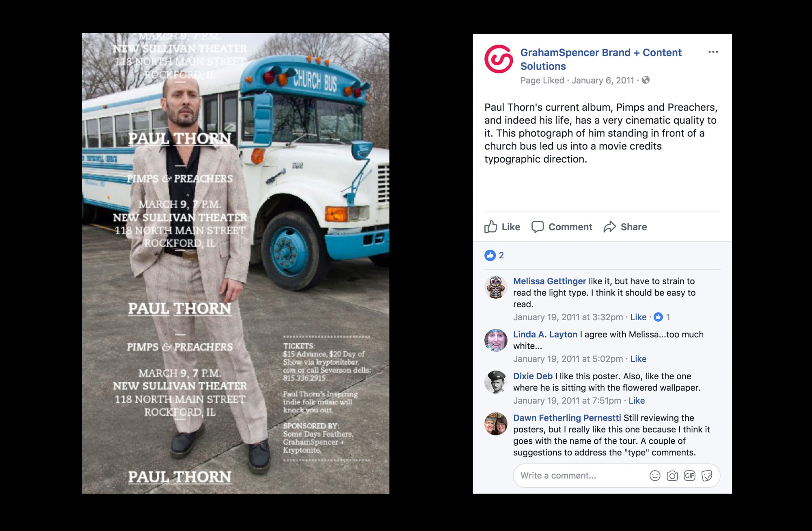This screenshot has height=531, width=812.
Task: Click the globe public-visibility icon
Action: (646, 80)
